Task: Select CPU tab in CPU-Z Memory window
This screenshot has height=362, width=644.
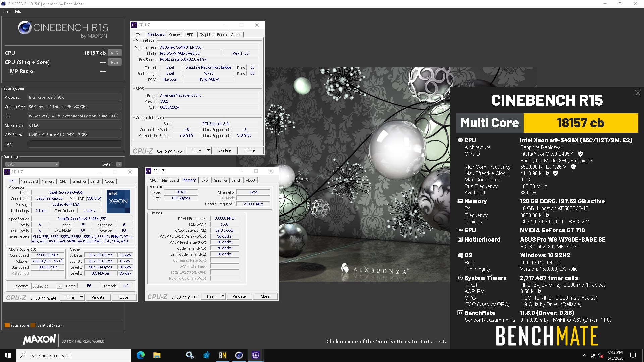Action: pos(153,180)
